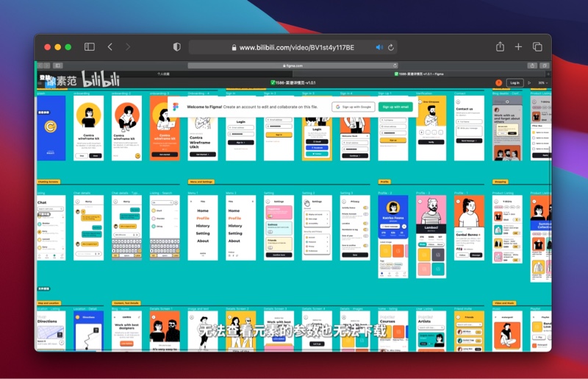Click the lock icon in address bar
This screenshot has height=379, width=588.
click(234, 48)
